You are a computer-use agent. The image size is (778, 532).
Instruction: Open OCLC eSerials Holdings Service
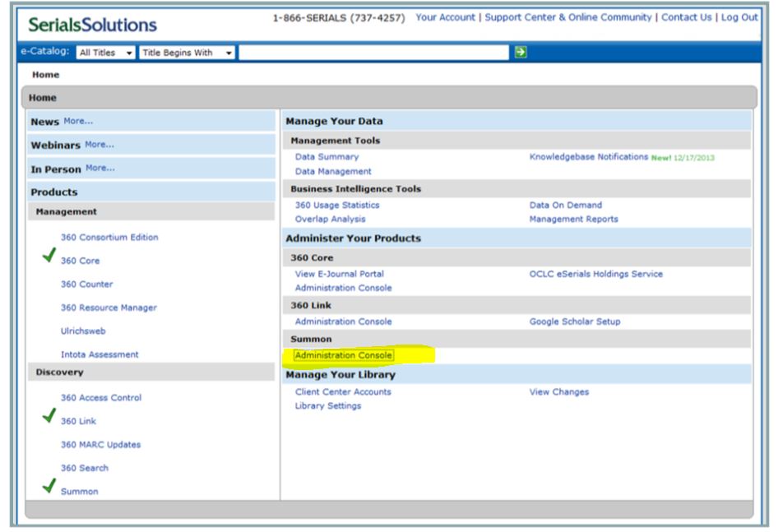coord(596,274)
